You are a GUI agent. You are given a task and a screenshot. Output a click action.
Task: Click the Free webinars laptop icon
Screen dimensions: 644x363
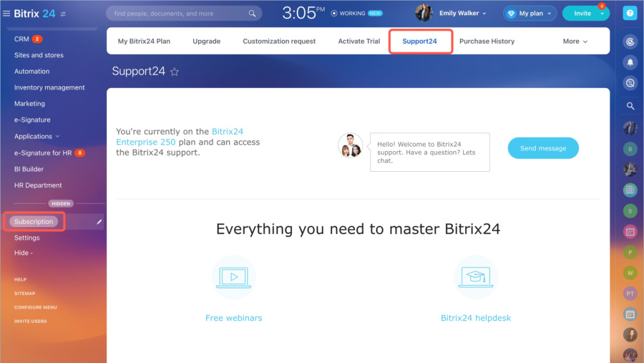point(234,277)
